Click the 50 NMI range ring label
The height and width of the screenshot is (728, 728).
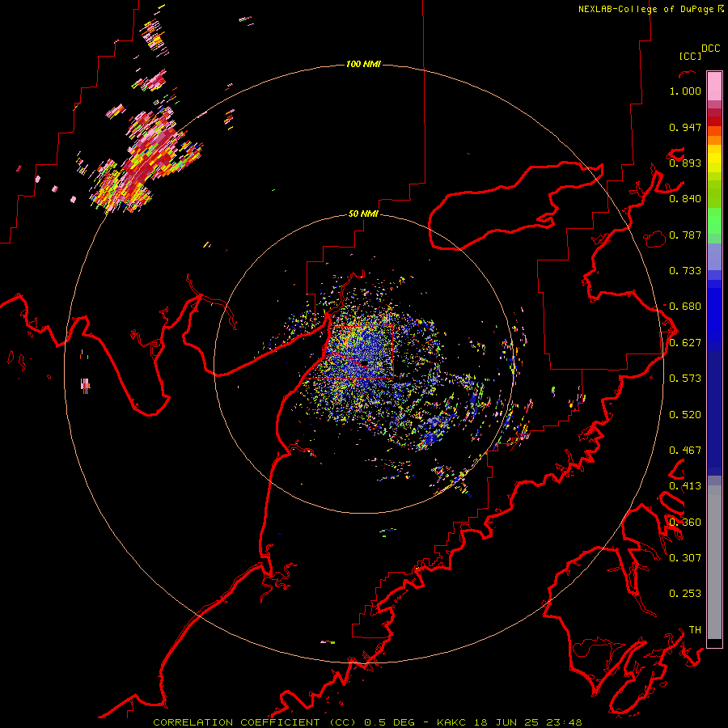pyautogui.click(x=363, y=214)
